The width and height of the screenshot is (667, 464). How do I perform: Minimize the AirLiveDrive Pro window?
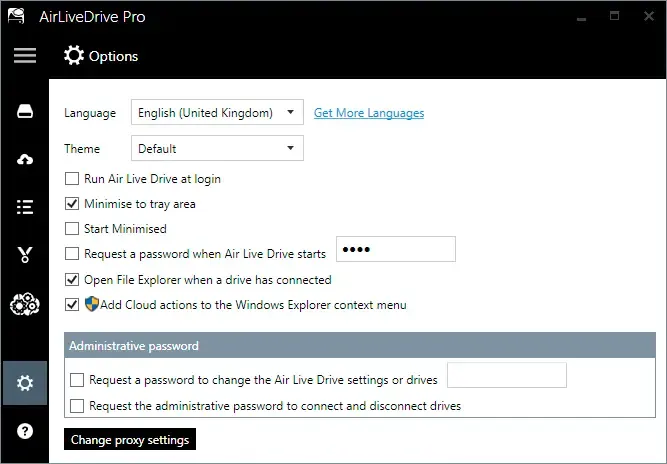pyautogui.click(x=581, y=17)
